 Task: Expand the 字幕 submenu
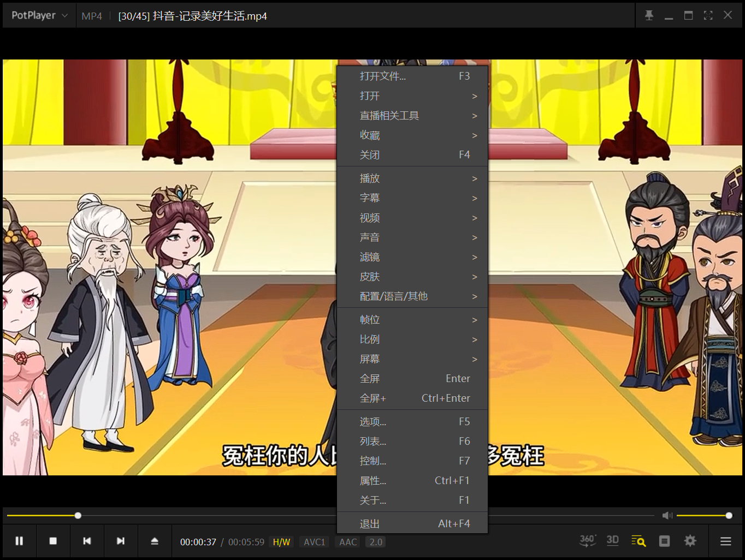412,198
